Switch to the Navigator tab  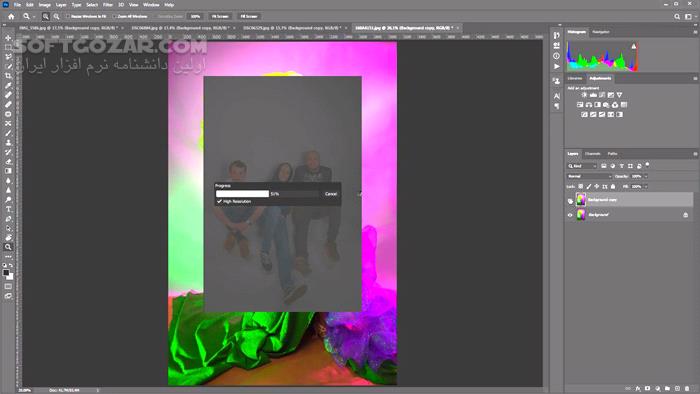coord(600,32)
